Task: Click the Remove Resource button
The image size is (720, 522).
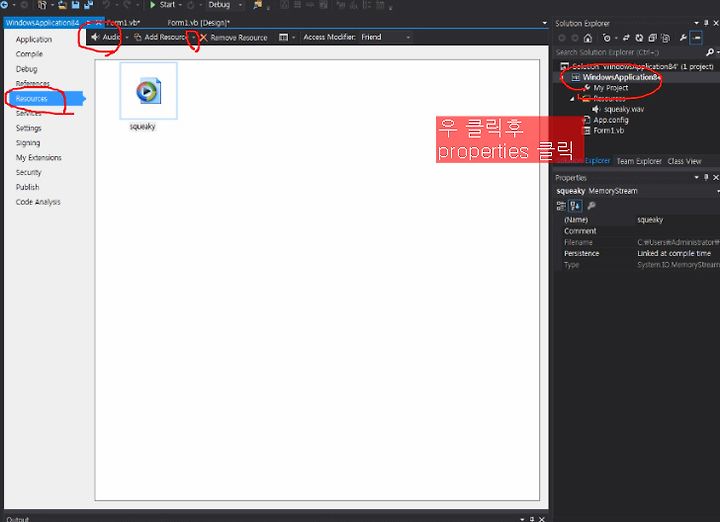Action: tap(234, 38)
